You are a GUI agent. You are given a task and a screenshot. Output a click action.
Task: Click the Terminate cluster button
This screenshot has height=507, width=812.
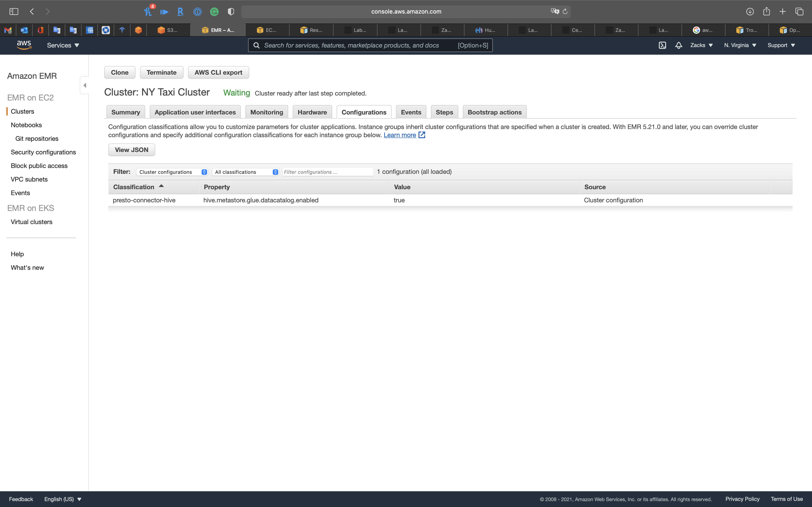pos(161,72)
